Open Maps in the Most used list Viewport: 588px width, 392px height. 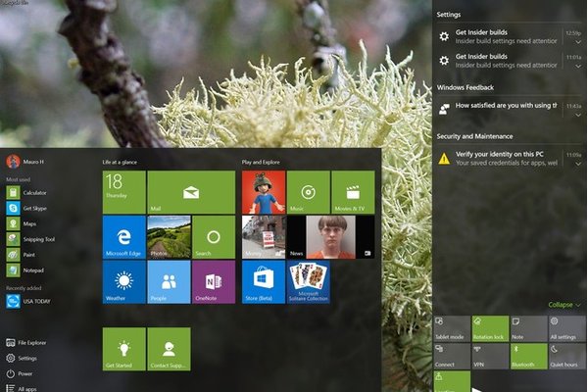point(22,224)
